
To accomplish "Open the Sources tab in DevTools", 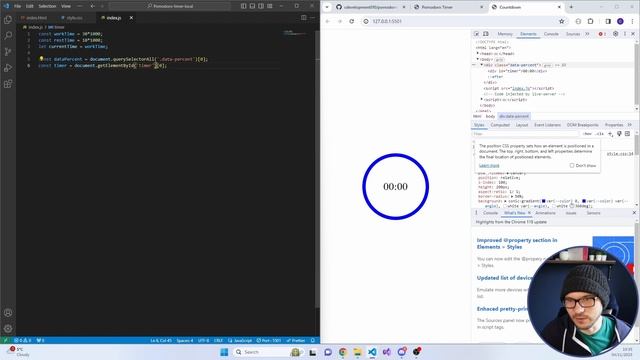I will [573, 34].
